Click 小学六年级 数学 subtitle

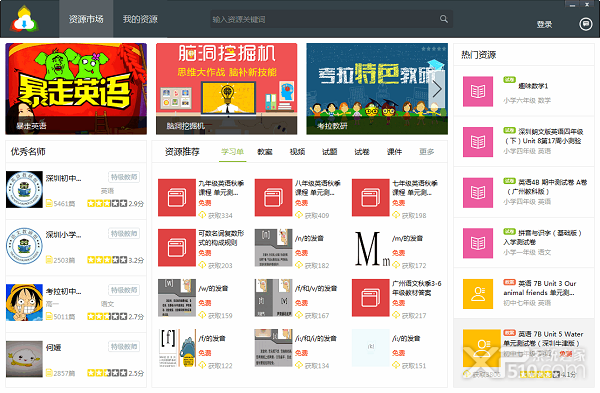(x=527, y=101)
